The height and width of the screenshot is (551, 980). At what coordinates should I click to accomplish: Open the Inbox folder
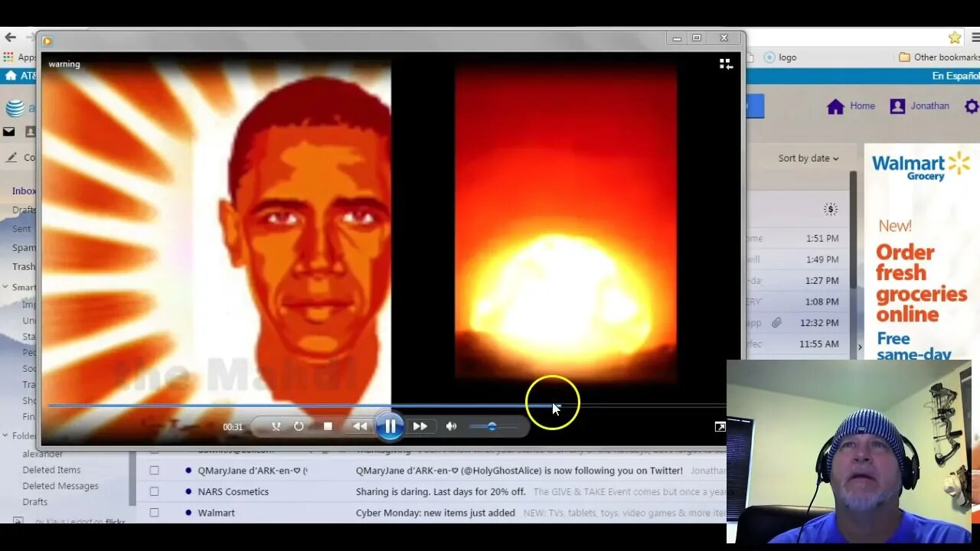(23, 191)
